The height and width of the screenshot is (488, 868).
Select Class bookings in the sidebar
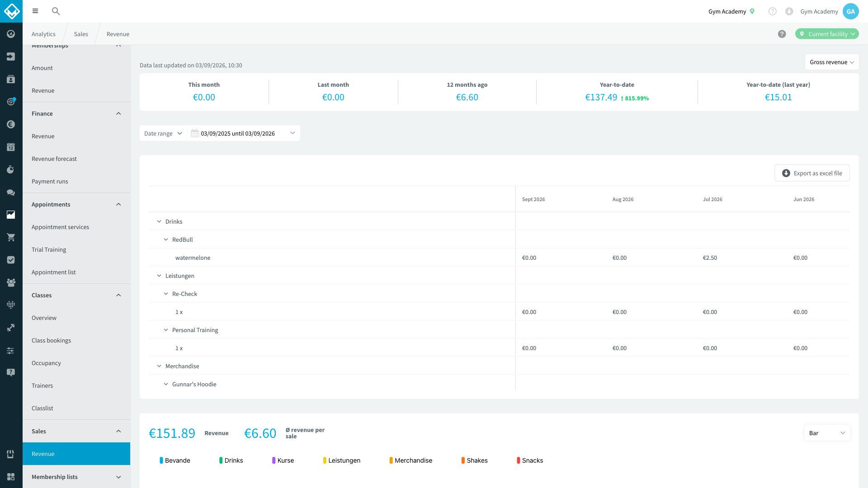click(x=51, y=341)
